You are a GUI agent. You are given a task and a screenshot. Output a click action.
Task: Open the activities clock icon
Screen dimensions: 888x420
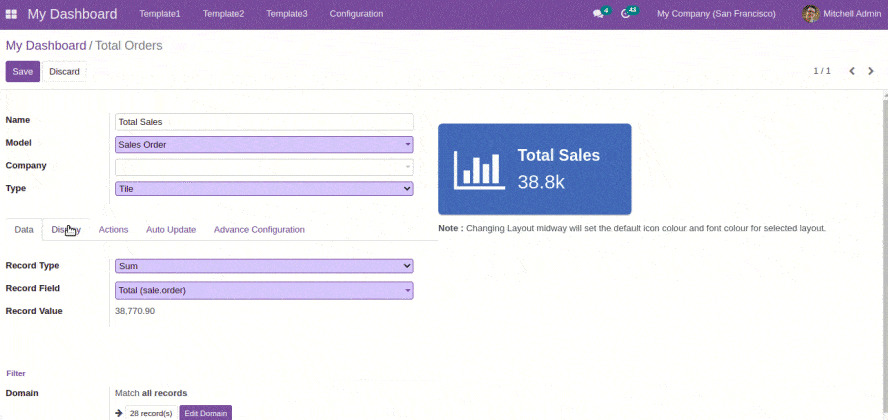[x=627, y=14]
